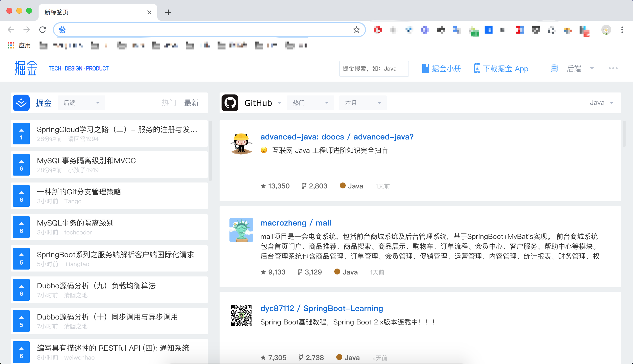Click the Baidu paw icon in address bar
The width and height of the screenshot is (633, 364).
coord(62,30)
